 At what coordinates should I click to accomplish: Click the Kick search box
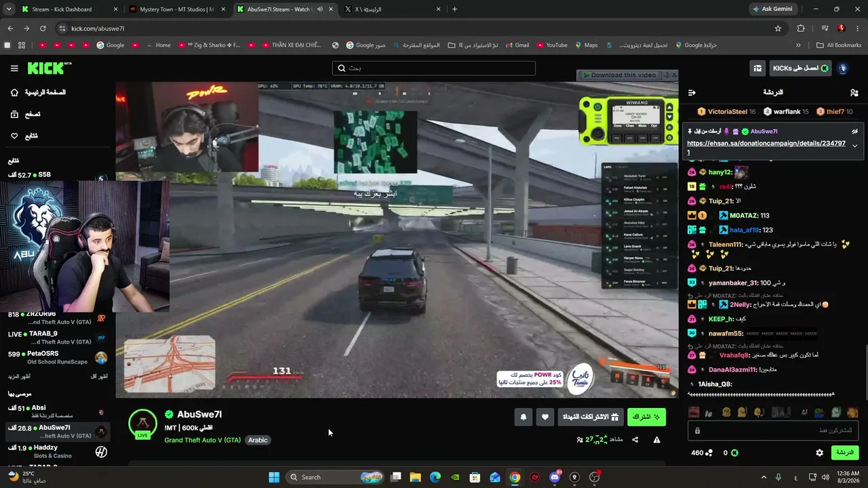click(x=434, y=68)
